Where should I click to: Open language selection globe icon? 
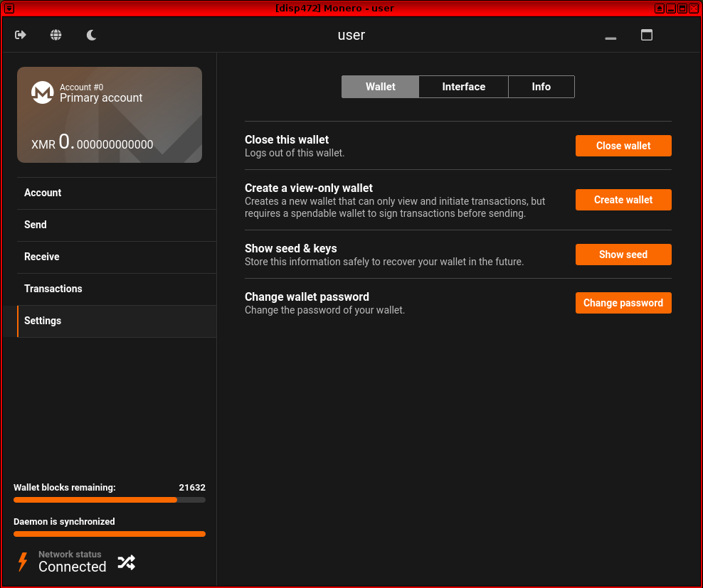point(56,35)
